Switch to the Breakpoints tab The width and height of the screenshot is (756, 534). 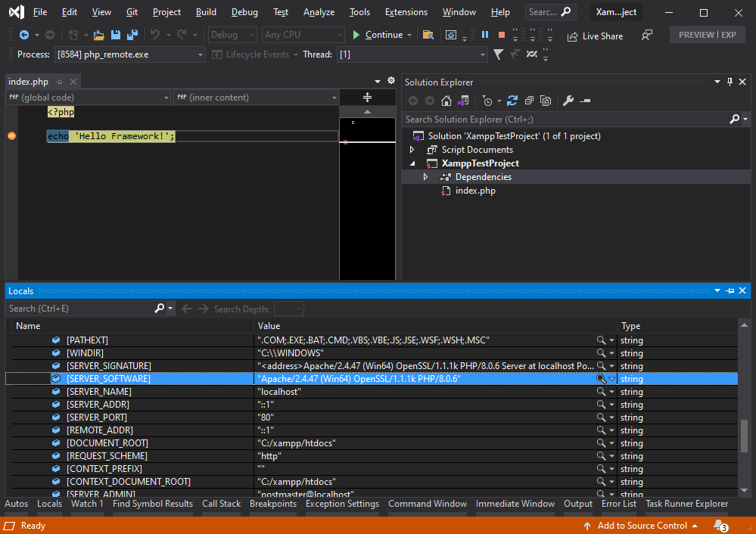pos(273,504)
